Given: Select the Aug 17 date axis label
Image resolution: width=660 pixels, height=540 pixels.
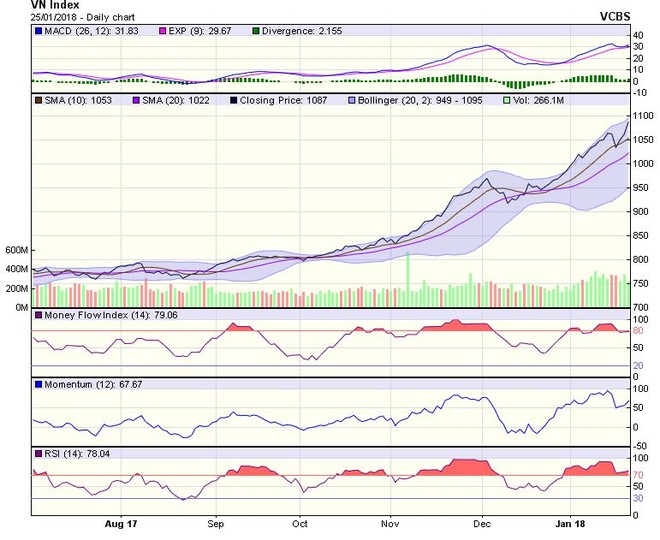Looking at the screenshot, I should [122, 523].
